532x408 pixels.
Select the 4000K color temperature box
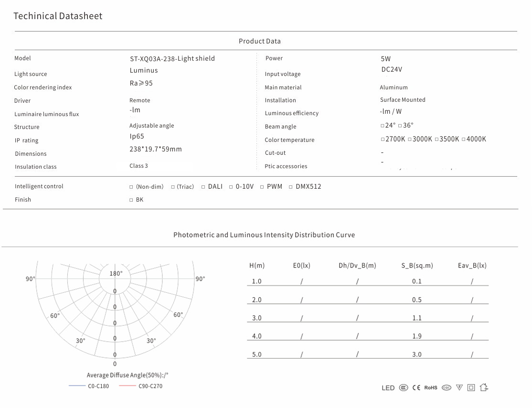(464, 140)
